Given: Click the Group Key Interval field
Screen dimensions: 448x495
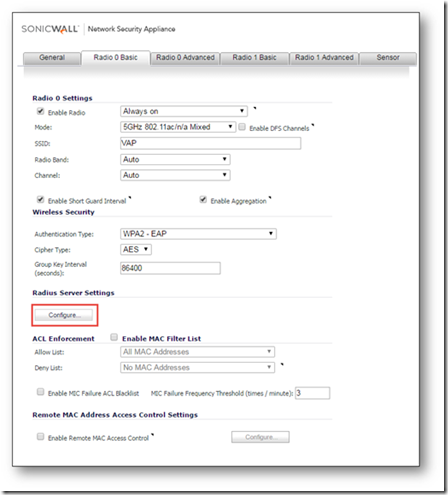Looking at the screenshot, I should [170, 268].
